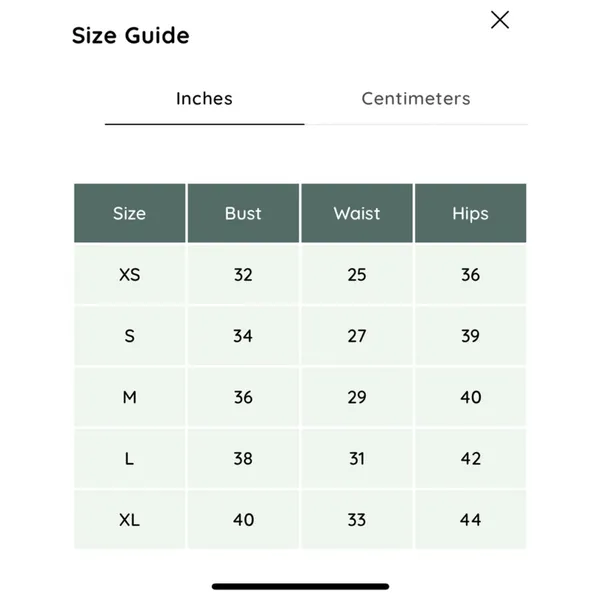Click the XL hips value 44
This screenshot has width=600, height=600.
471,520
